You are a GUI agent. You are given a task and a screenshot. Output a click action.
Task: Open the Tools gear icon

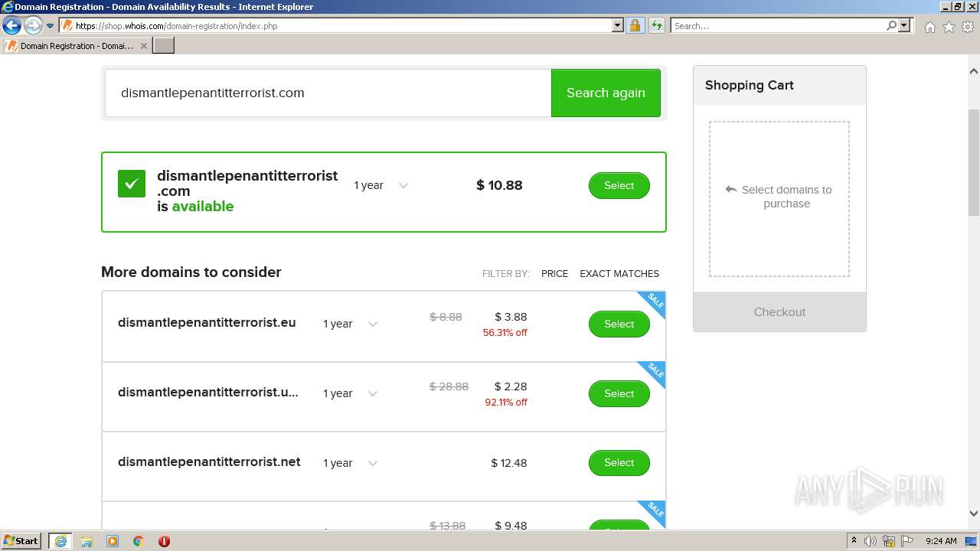[968, 27]
